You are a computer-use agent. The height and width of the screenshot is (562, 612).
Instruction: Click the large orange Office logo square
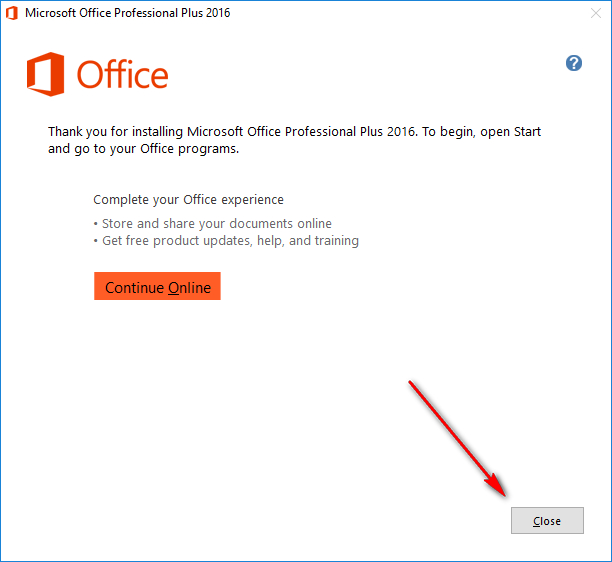(x=46, y=76)
